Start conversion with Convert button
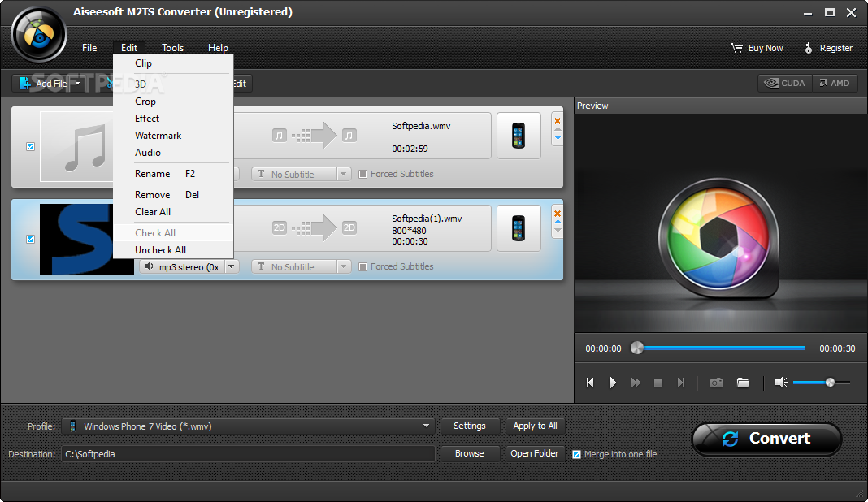The image size is (868, 502). point(766,439)
